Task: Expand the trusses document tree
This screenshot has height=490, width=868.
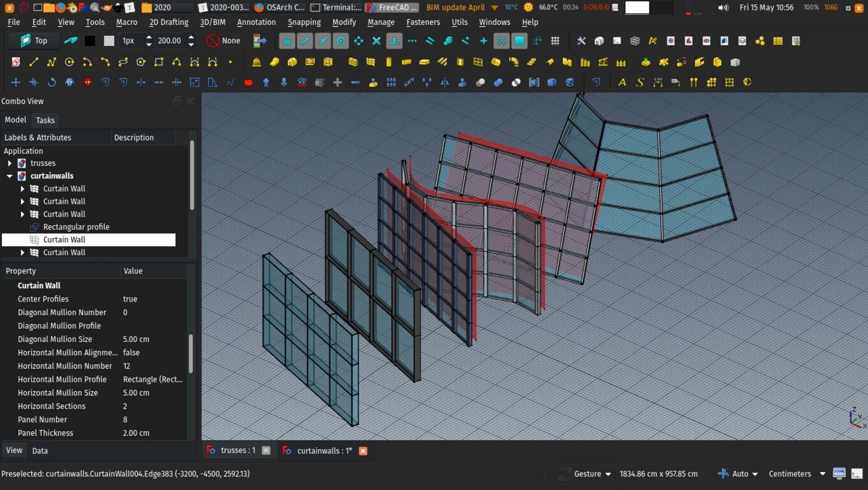Action: pos(9,163)
